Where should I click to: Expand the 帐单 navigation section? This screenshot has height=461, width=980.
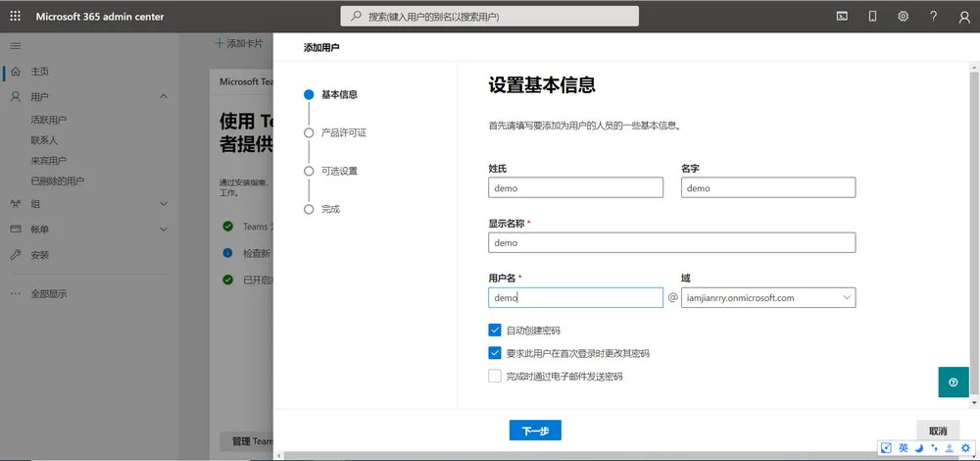[163, 230]
